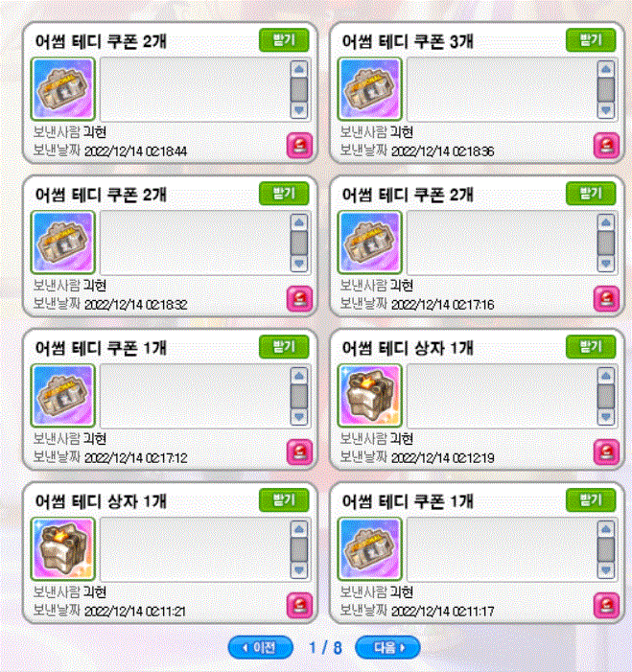
Task: Click the coupon item icon in the 쿠폰 3개 gift
Action: click(369, 89)
